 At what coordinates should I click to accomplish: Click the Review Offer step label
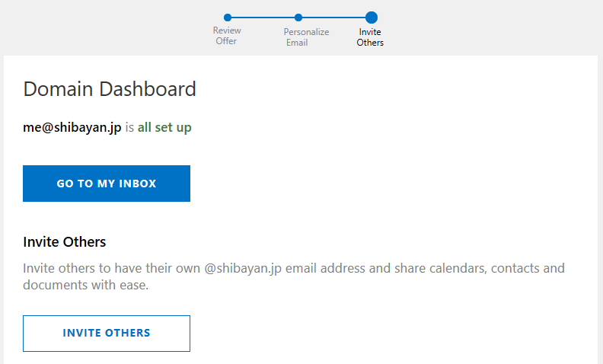pyautogui.click(x=227, y=36)
